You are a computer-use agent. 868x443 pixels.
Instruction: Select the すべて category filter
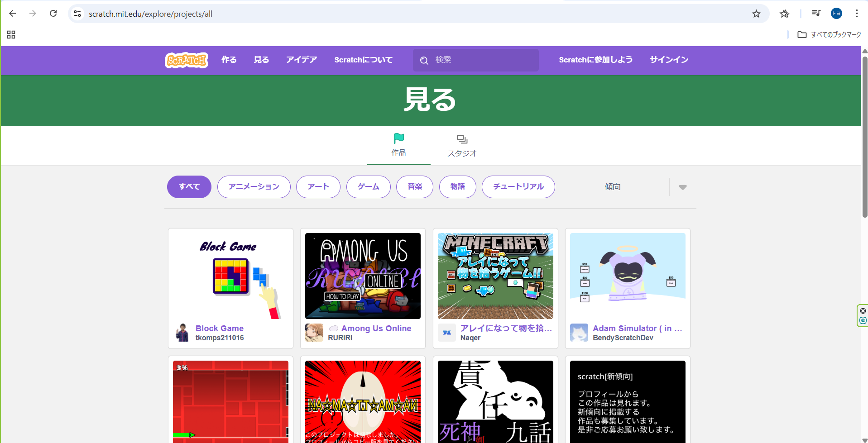click(189, 187)
